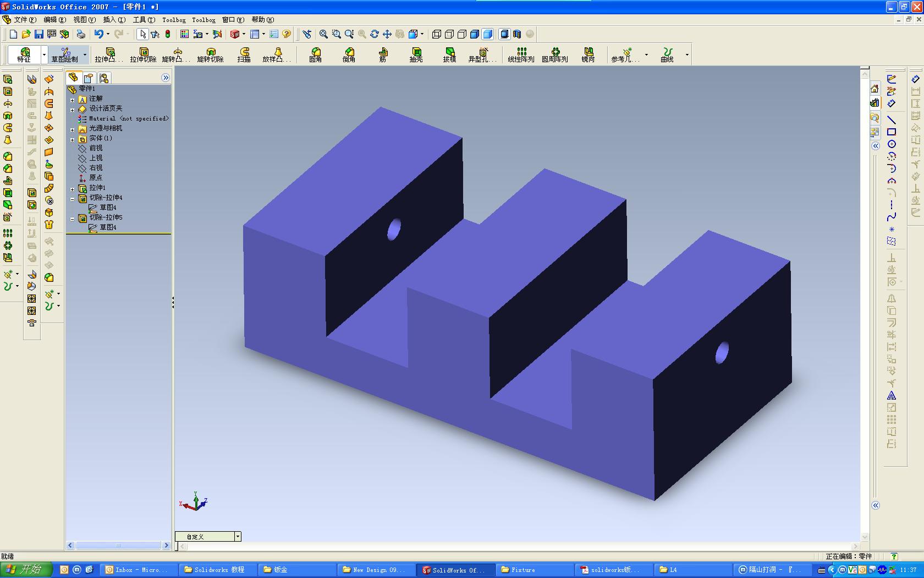This screenshot has height=578, width=924.
Task: Expand the 实体(1) solid bodies node
Action: click(x=72, y=140)
